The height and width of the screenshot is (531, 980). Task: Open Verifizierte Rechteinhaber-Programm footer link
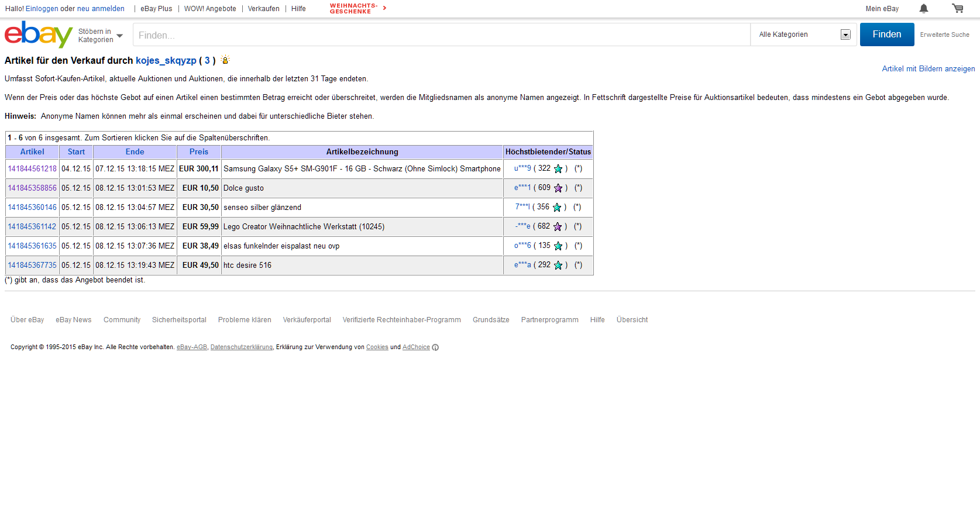pos(402,320)
